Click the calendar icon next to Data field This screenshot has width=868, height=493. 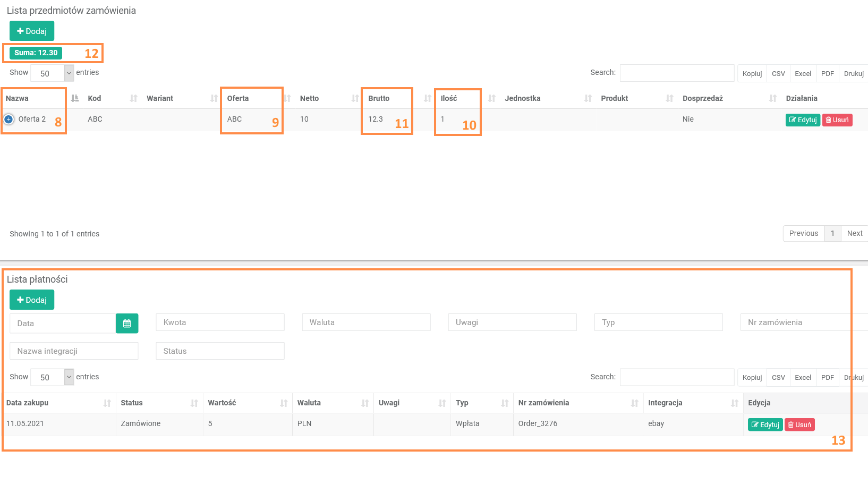click(127, 324)
